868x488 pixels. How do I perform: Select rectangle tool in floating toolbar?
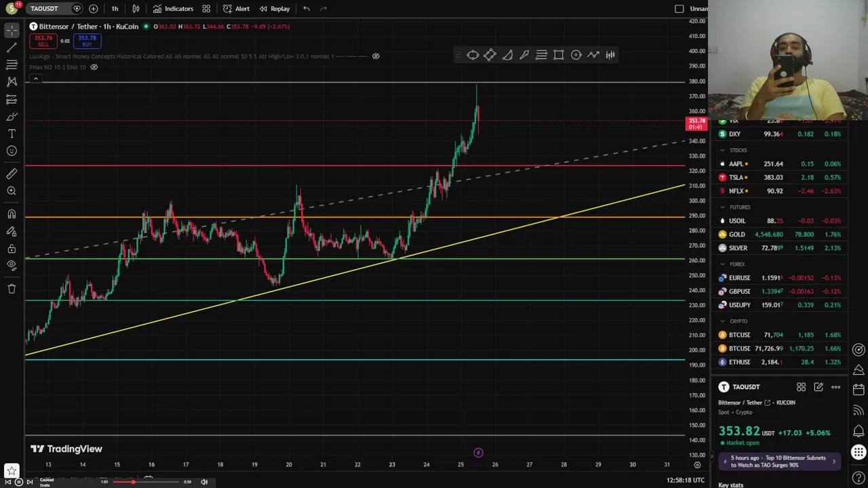559,55
